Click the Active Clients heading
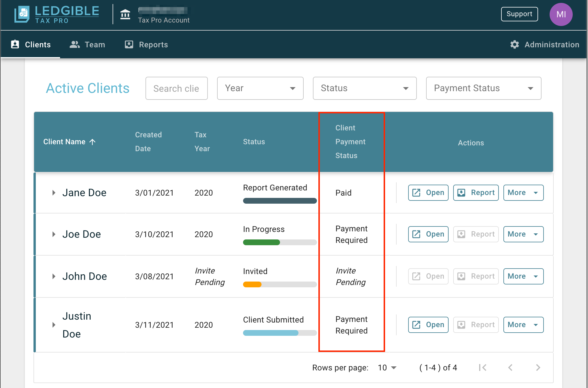The height and width of the screenshot is (388, 588). click(x=88, y=88)
